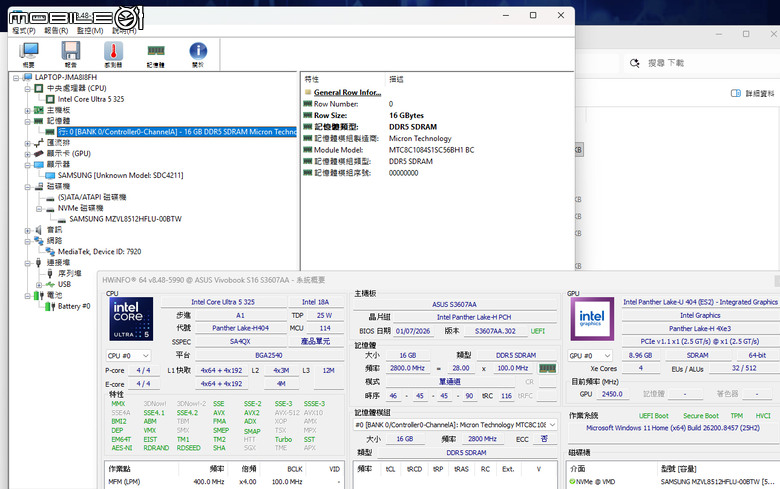Screen dimensions: 780x489
Task: Click the bus icon beside 匯流排
Action: [39, 143]
